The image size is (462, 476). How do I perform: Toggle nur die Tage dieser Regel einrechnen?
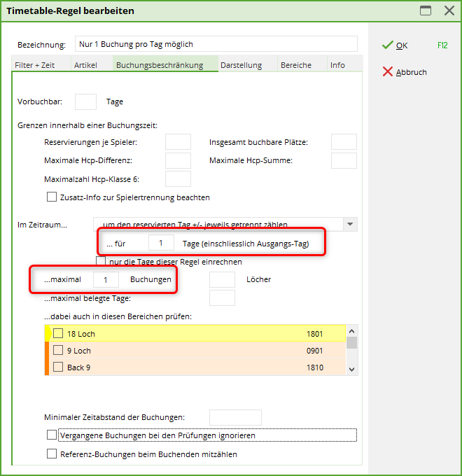click(x=101, y=262)
